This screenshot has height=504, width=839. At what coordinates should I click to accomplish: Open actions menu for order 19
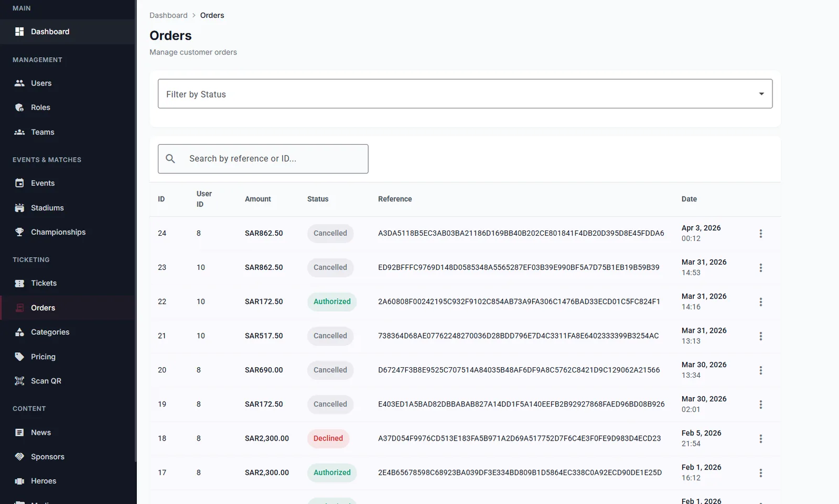tap(760, 404)
